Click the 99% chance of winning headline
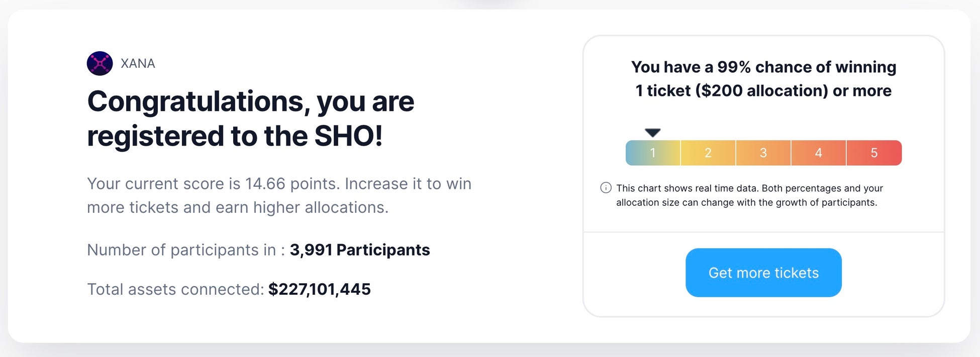The width and height of the screenshot is (980, 357). point(763,67)
